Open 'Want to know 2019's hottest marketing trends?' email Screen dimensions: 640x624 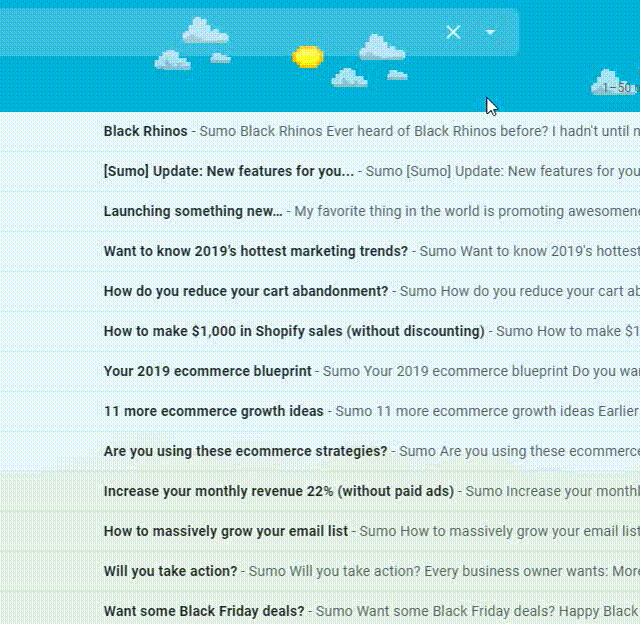coord(255,251)
